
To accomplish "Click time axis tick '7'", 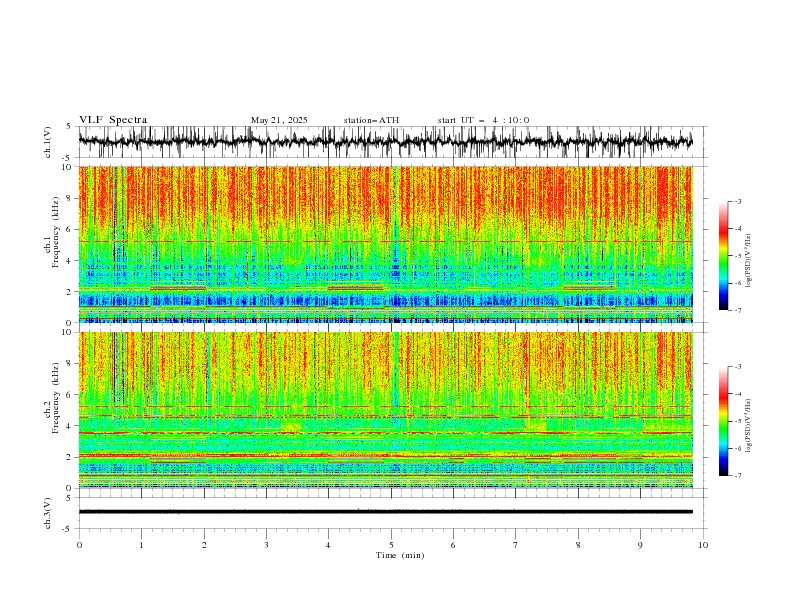I will click(516, 545).
